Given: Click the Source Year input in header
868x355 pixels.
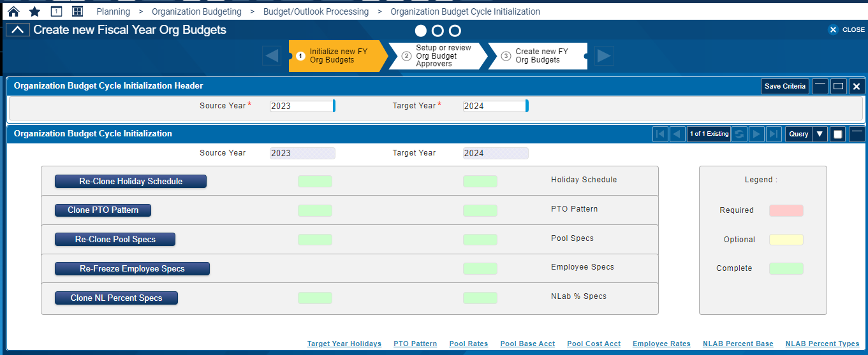Looking at the screenshot, I should 301,106.
